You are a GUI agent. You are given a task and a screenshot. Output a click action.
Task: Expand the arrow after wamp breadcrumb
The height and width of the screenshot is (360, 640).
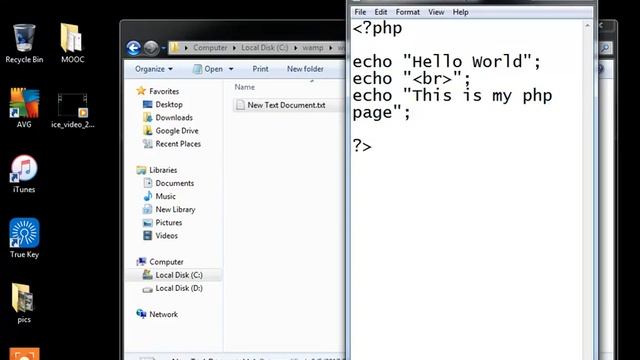(331, 48)
